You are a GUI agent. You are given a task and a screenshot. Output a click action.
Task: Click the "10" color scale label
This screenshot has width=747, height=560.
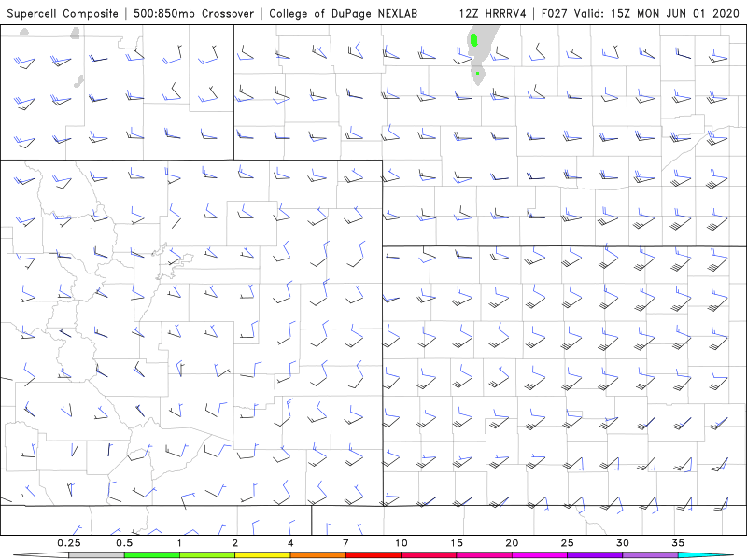click(x=402, y=543)
